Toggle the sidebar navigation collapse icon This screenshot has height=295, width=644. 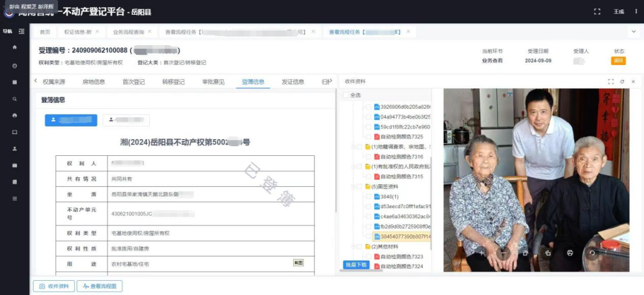pyautogui.click(x=22, y=31)
